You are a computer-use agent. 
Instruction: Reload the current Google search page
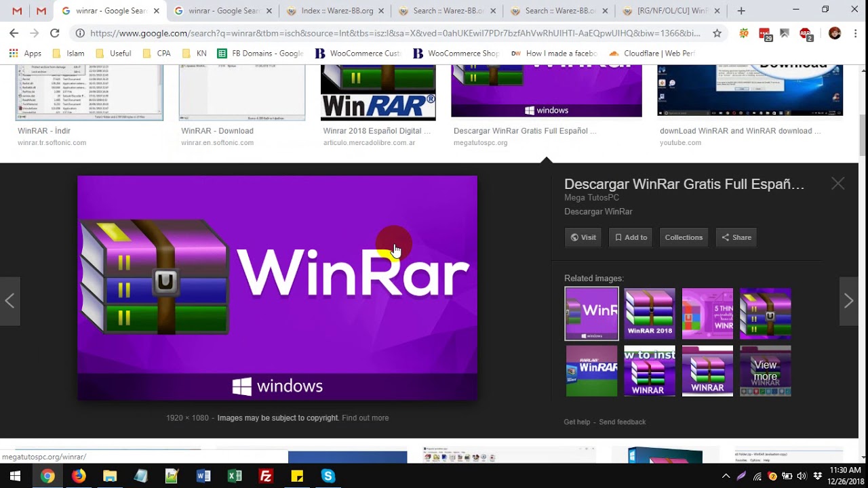55,33
